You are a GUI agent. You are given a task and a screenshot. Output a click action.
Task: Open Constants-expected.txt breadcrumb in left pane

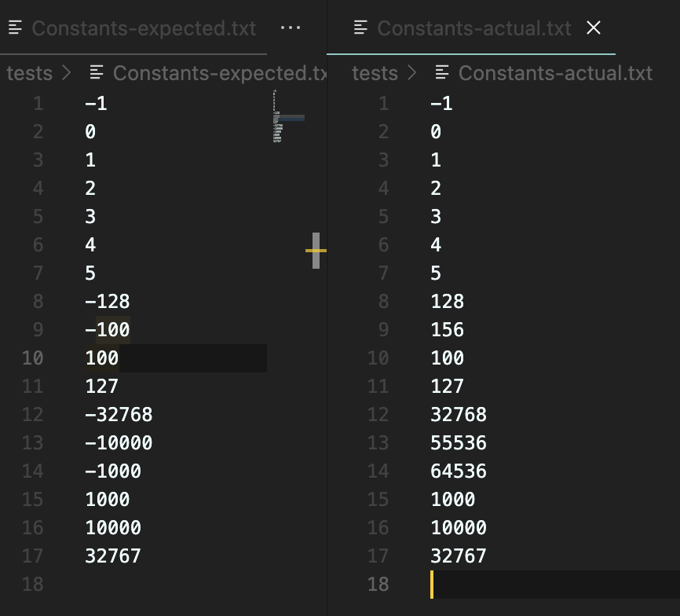point(219,73)
